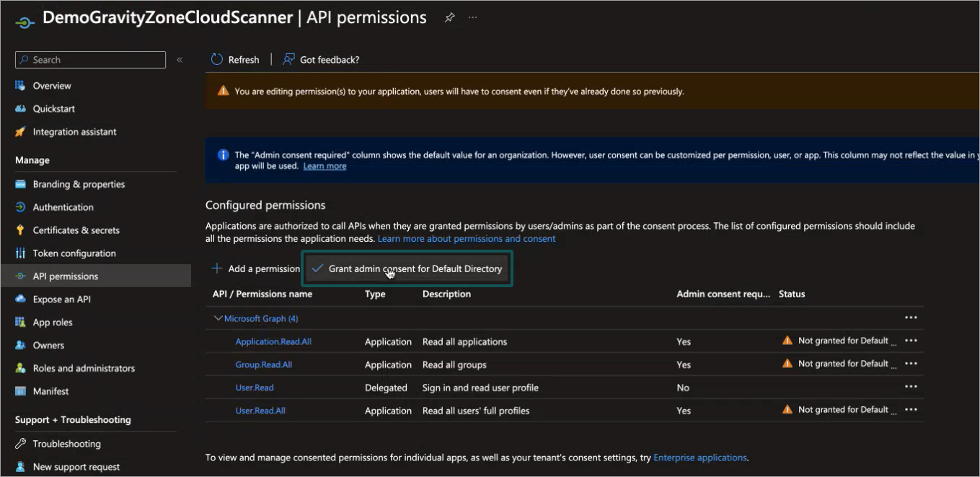Open the Microsoft Graph (4) row menu
Viewport: 980px width, 477px height.
(x=911, y=317)
